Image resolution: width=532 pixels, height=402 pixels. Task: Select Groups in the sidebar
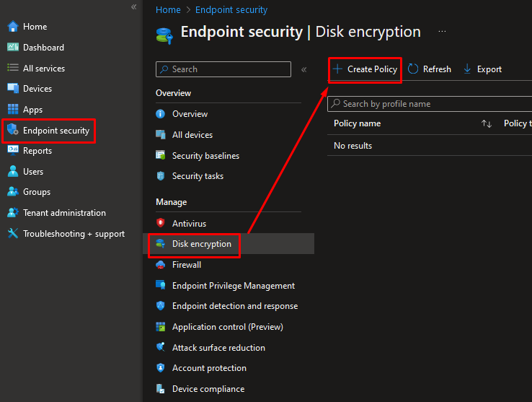tap(37, 192)
